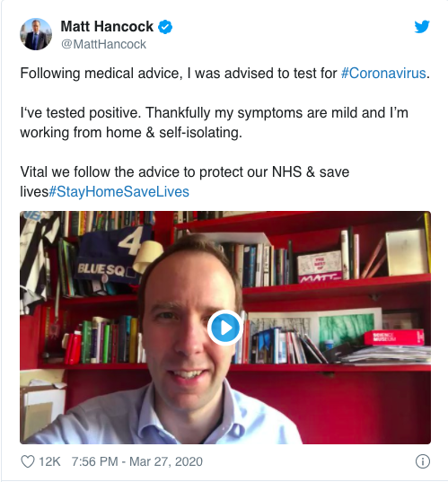Play the embedded tweet video
The height and width of the screenshot is (482, 448).
tap(225, 328)
